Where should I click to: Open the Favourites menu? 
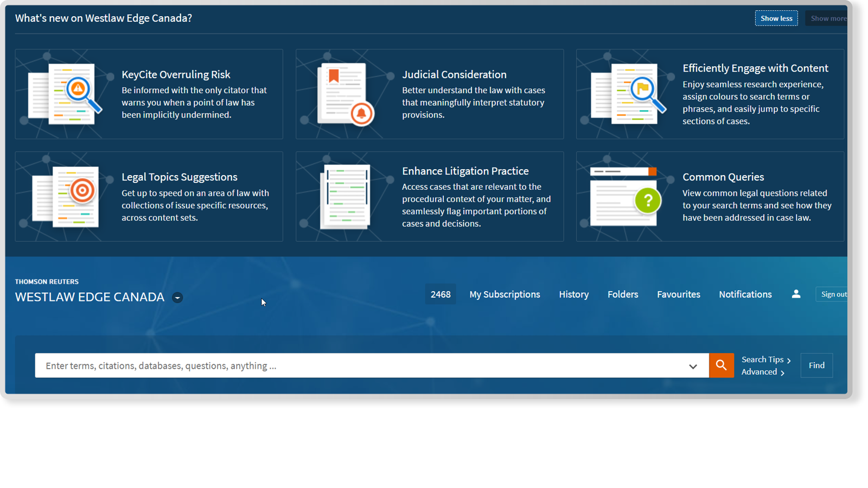click(x=678, y=294)
